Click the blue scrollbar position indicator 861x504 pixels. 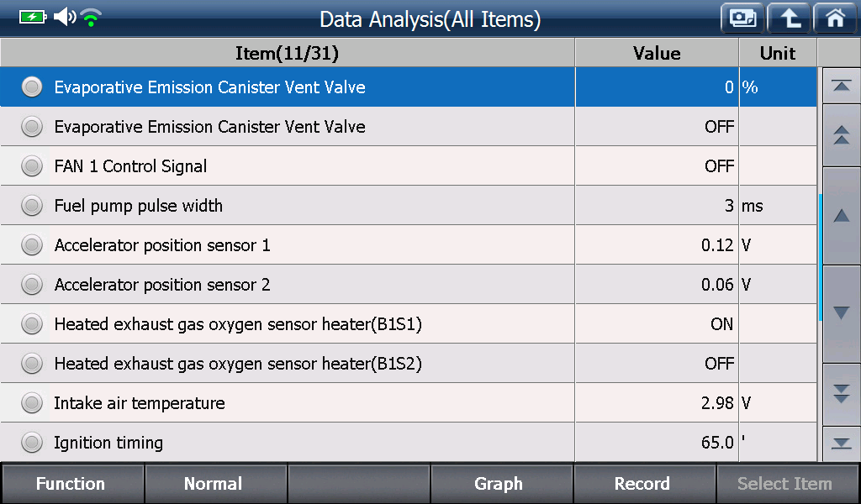tap(820, 257)
